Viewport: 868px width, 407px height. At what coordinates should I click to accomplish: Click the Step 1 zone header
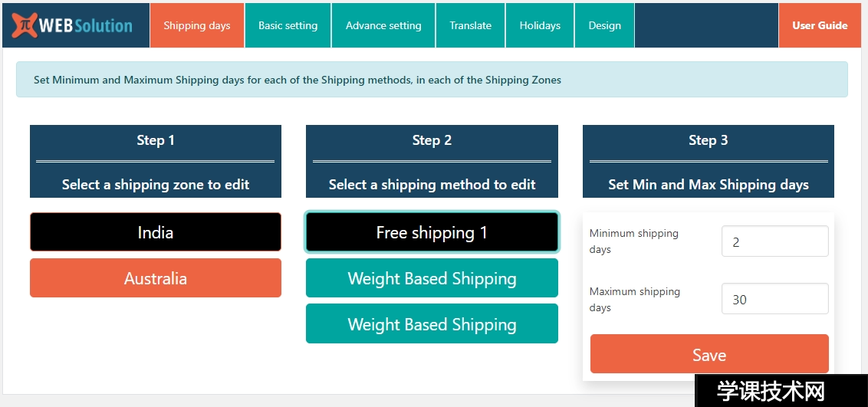[x=156, y=162]
